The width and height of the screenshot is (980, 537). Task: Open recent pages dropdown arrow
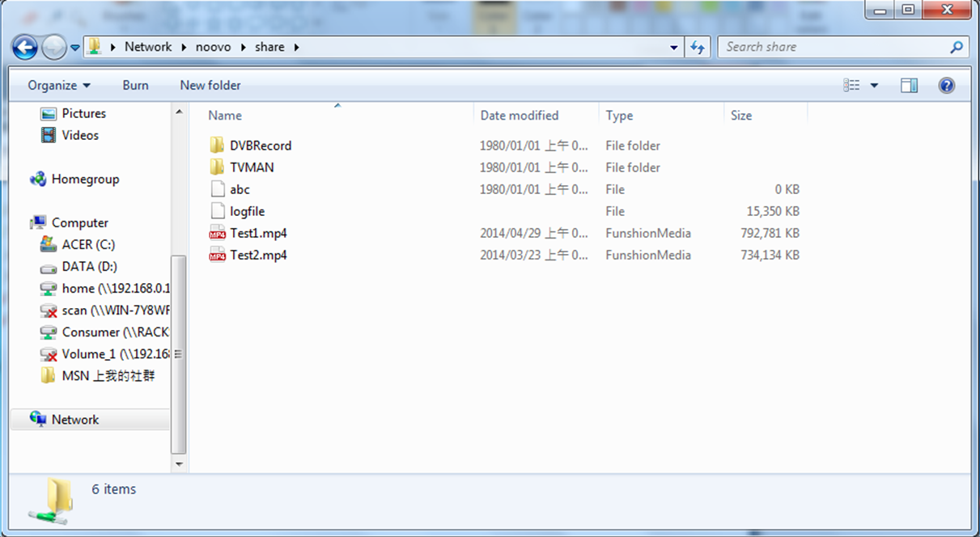(75, 48)
